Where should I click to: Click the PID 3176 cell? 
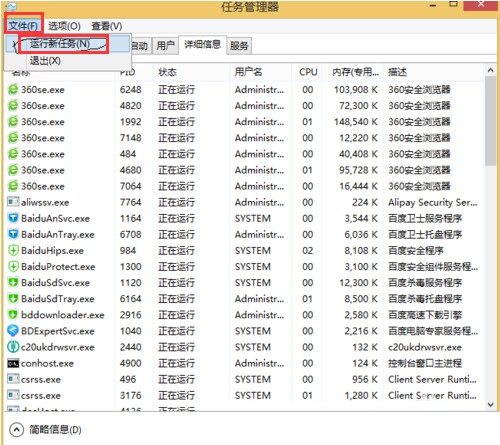point(131,395)
